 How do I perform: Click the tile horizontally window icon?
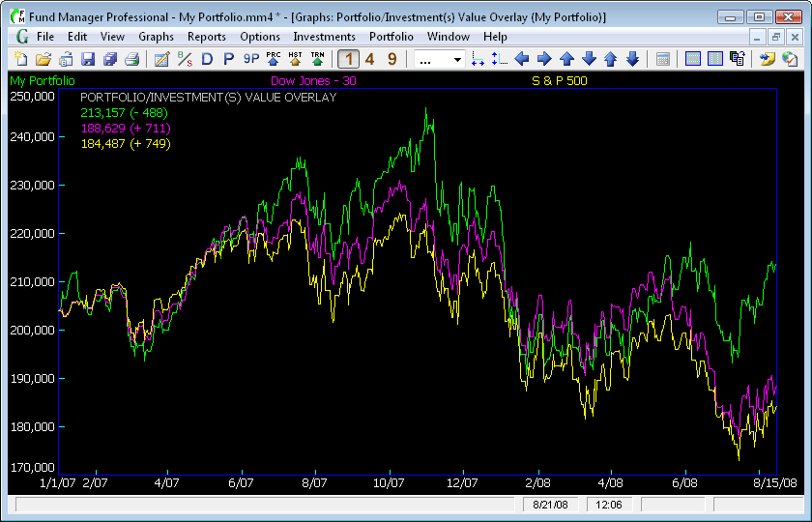point(692,59)
